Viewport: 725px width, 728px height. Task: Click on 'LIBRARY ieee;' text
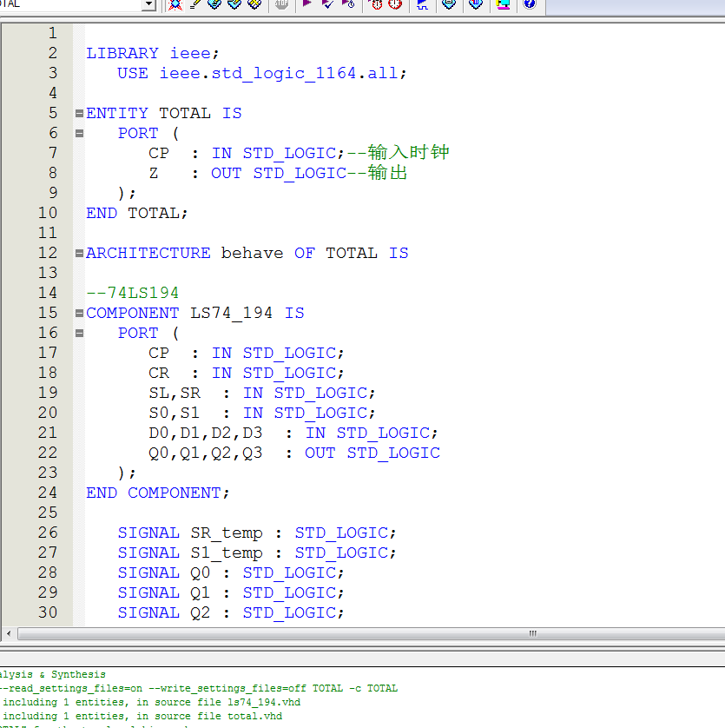click(152, 53)
